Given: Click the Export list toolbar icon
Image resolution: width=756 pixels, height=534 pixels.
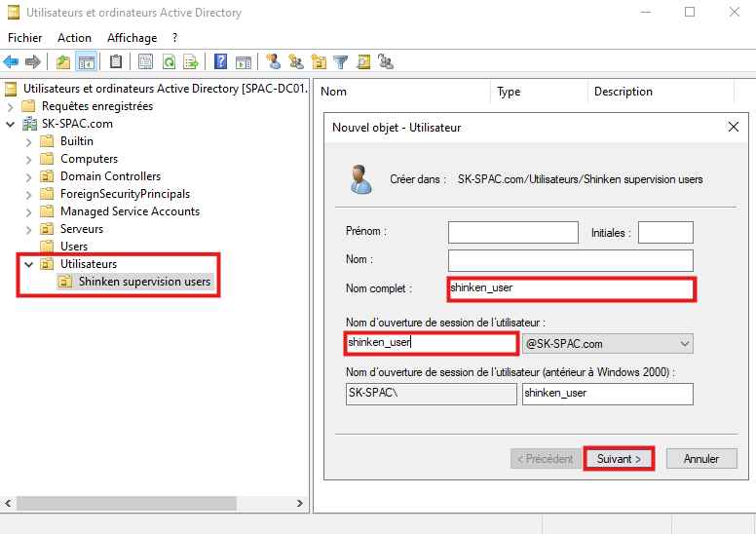Looking at the screenshot, I should pos(191,62).
